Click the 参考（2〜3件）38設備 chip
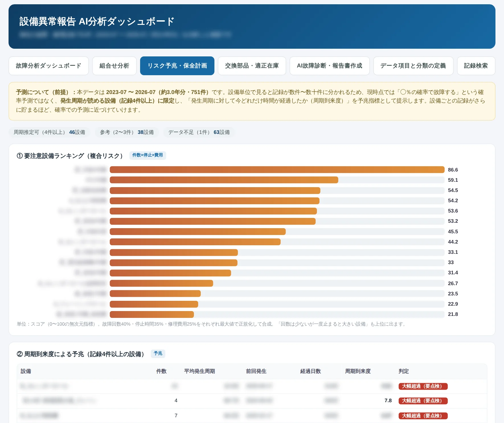Screen dimensions: 504x423 tap(127, 132)
